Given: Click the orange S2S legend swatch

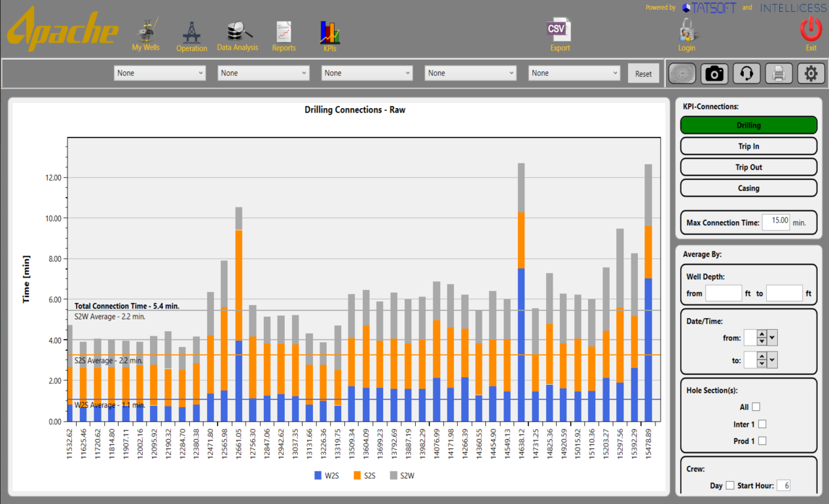Looking at the screenshot, I should point(357,476).
